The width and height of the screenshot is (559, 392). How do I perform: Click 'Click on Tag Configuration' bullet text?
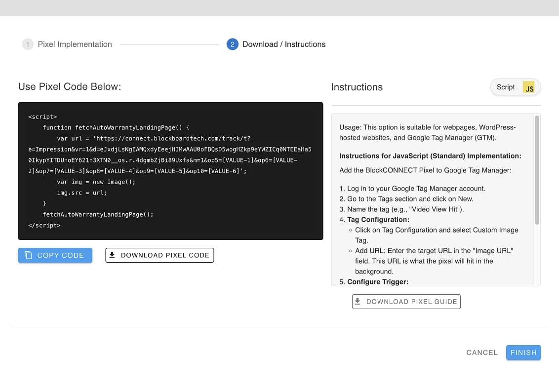(437, 235)
